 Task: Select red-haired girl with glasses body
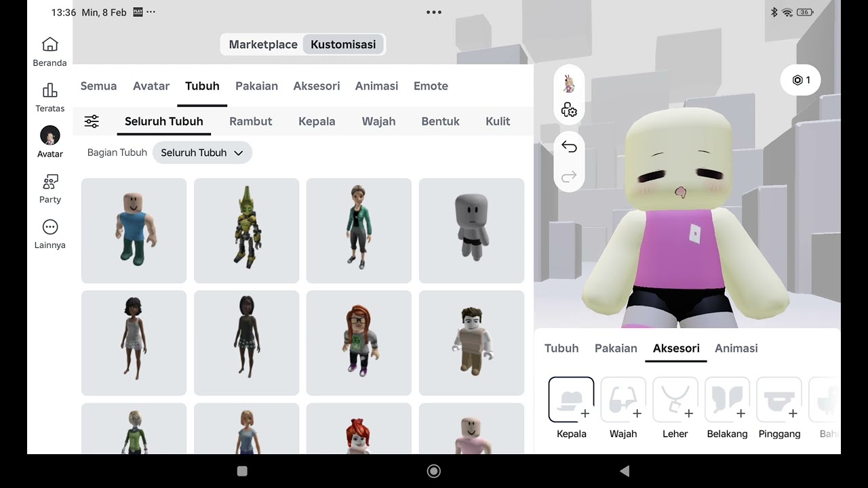(x=359, y=343)
